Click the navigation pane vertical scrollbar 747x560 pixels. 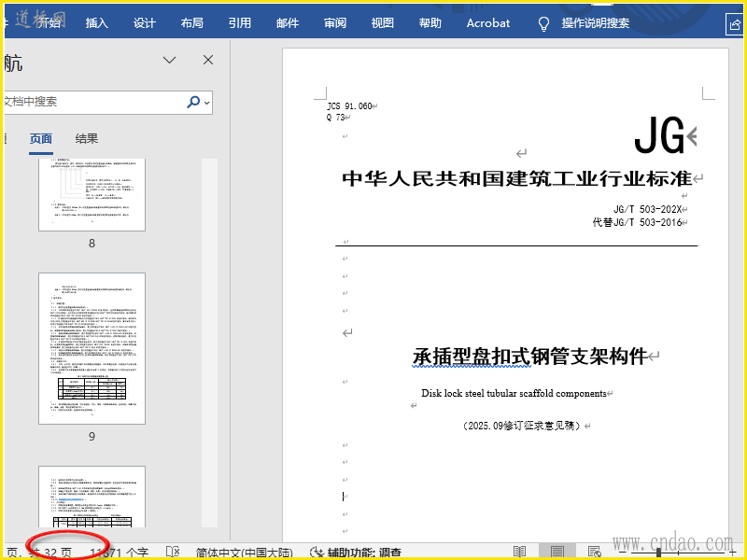tap(209, 343)
